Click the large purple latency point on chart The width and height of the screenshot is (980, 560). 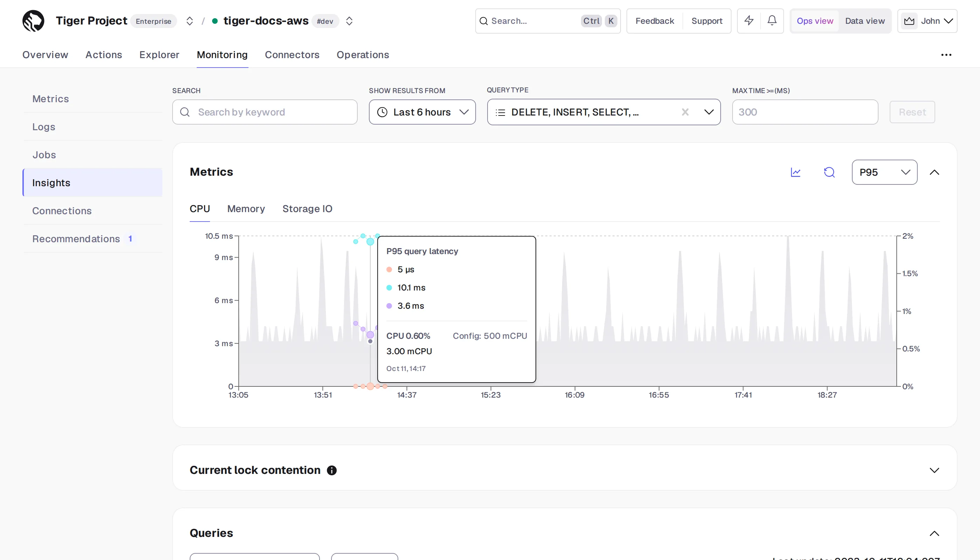pos(370,335)
